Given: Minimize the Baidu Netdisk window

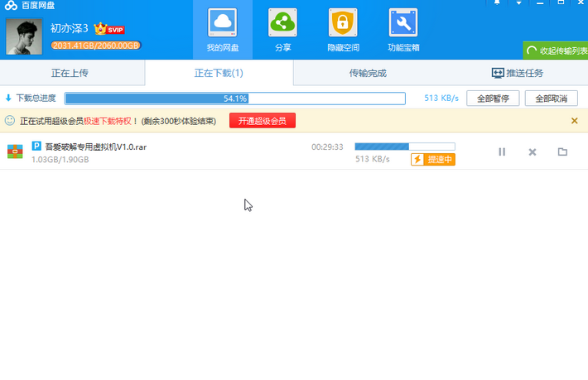Looking at the screenshot, I should coord(540,2).
